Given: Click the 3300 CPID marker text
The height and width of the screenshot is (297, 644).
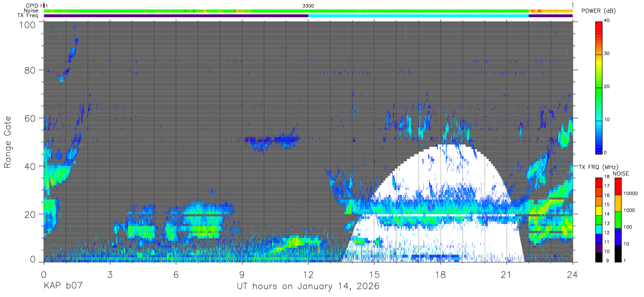Looking at the screenshot, I should click(x=308, y=6).
